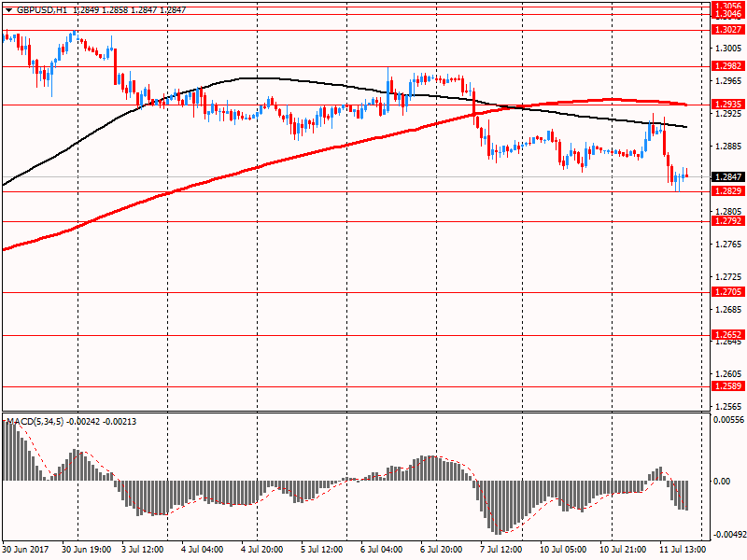Screen dimensions: 747x560
Task: Click the MACD zero level 0.00 label
Action: tap(722, 482)
